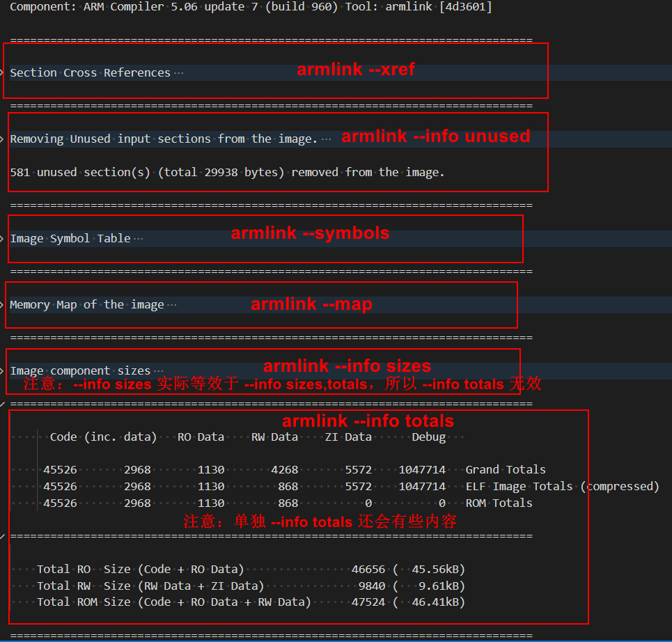Click the 'Image Symbol Table' line

[x=70, y=238]
